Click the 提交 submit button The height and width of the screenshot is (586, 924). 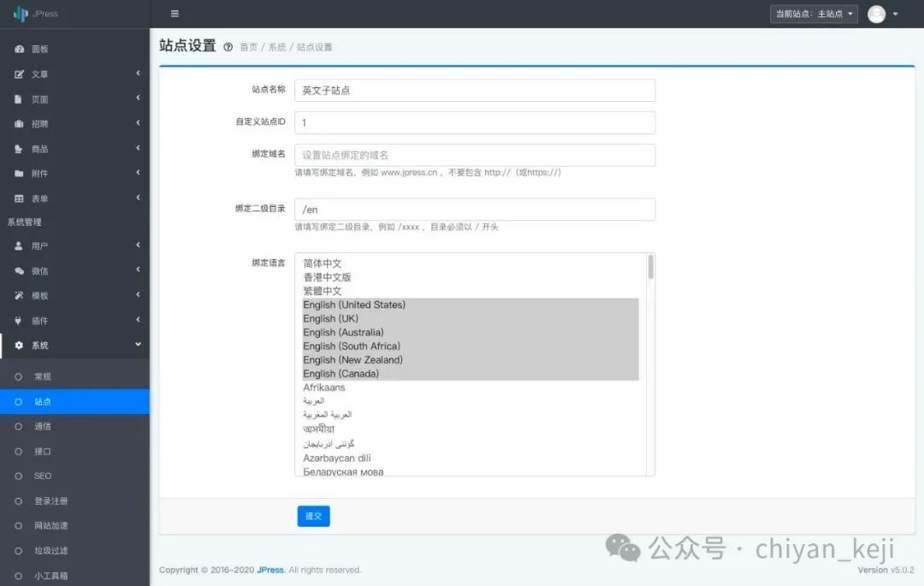click(313, 517)
